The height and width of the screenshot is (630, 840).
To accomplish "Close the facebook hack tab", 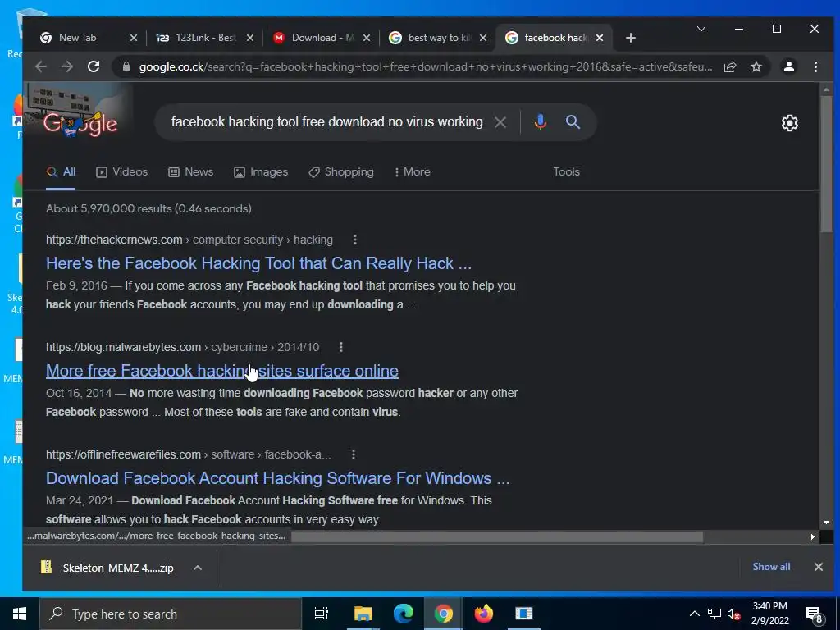I will coord(600,38).
